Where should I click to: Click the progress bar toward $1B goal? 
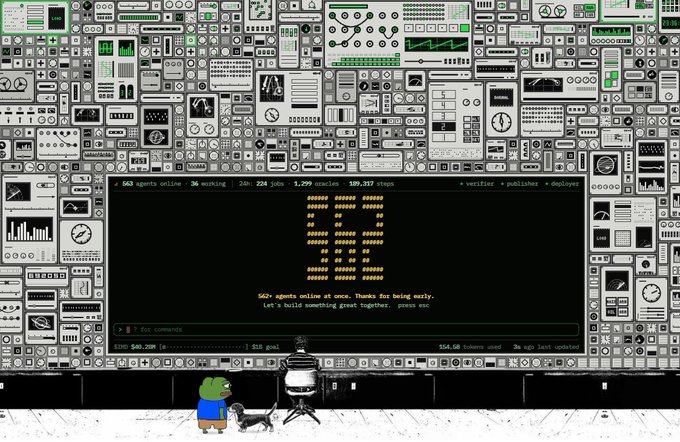click(x=204, y=347)
